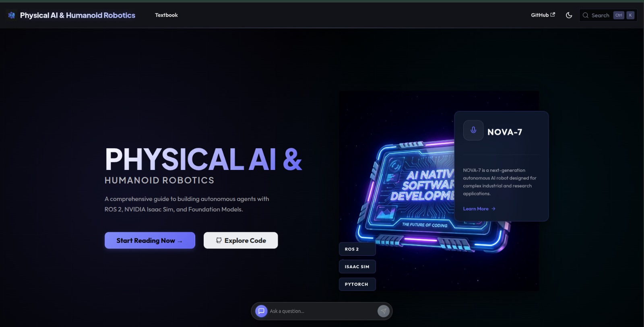
Task: Click the send paper-plane icon
Action: tap(384, 311)
